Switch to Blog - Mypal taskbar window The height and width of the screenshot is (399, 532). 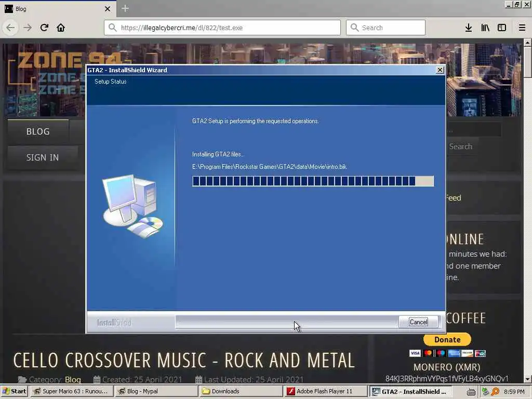[x=156, y=391]
